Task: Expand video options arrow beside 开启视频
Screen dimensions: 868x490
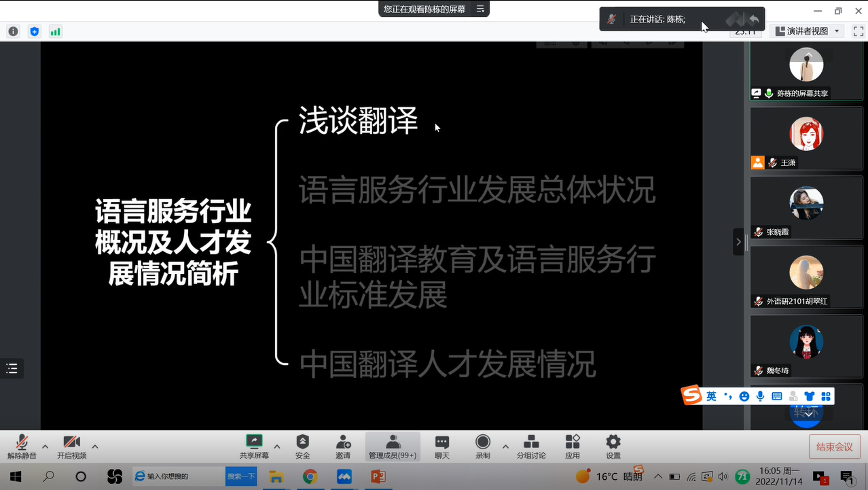Action: [95, 447]
